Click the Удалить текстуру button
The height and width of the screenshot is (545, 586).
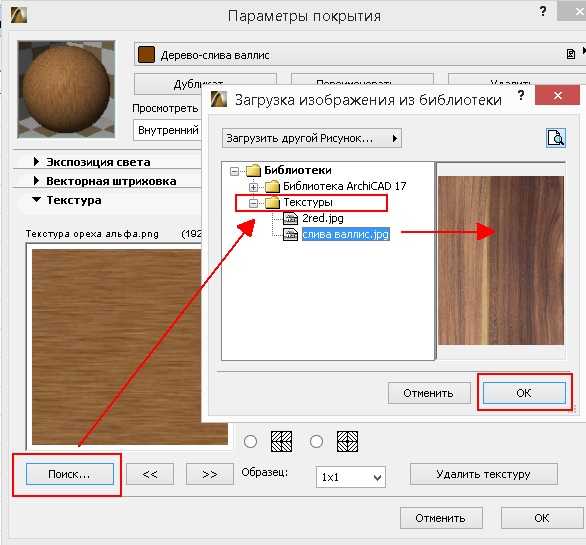[x=484, y=474]
